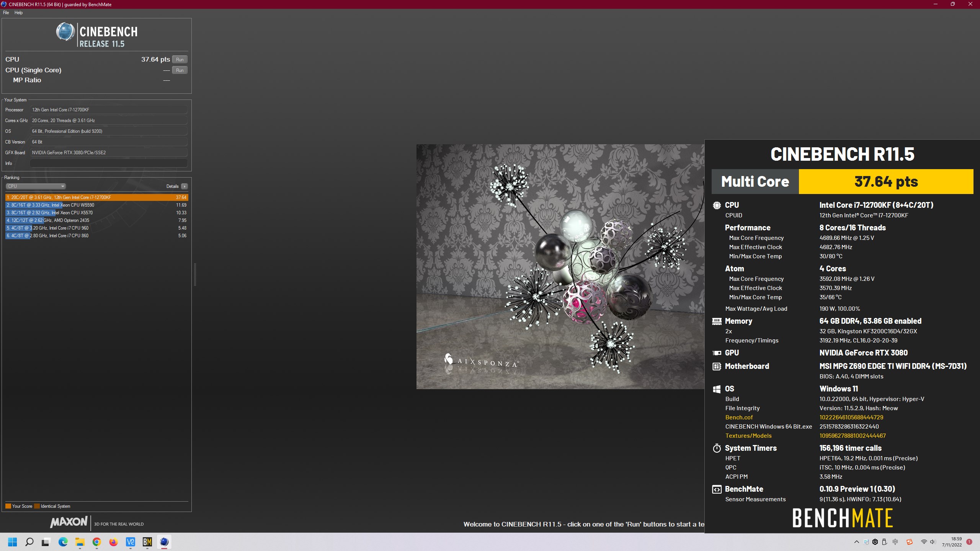The image size is (980, 551).
Task: Launch Microsoft Edge from taskbar
Action: pyautogui.click(x=63, y=542)
